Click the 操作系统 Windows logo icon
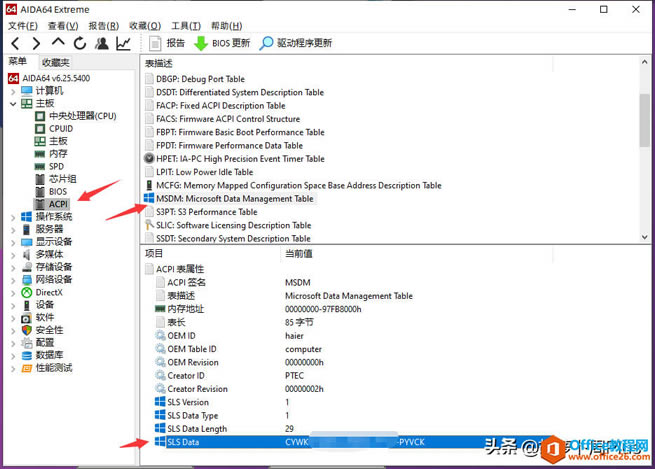 pyautogui.click(x=26, y=216)
